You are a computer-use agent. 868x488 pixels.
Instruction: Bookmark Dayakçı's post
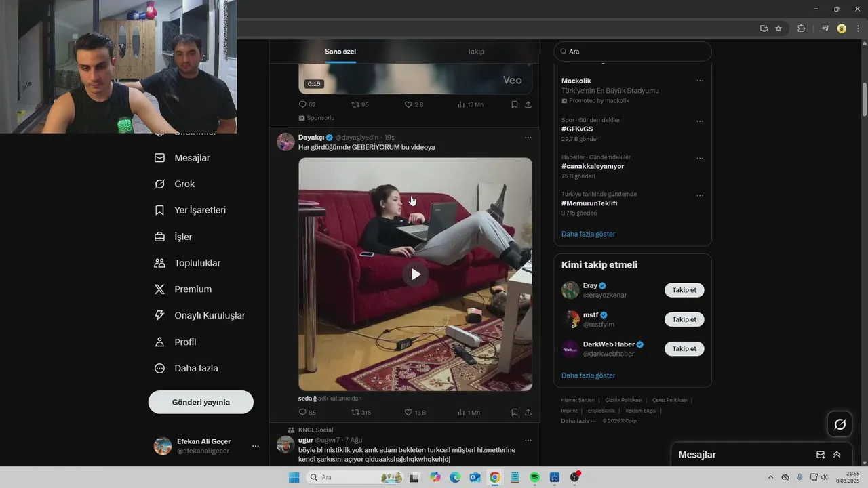[515, 412]
